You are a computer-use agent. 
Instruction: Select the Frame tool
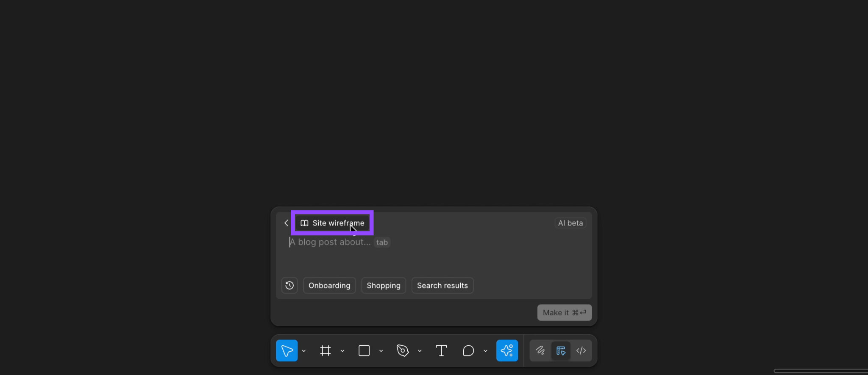click(325, 351)
